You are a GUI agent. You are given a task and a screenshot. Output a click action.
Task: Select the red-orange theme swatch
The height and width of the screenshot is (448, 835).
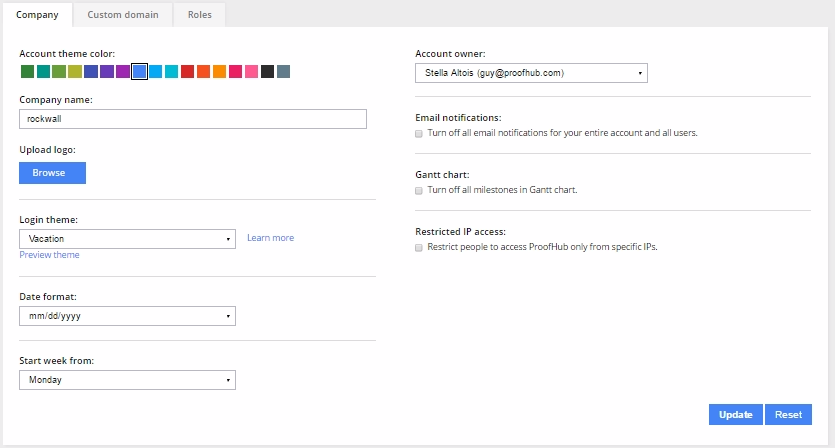coord(203,71)
